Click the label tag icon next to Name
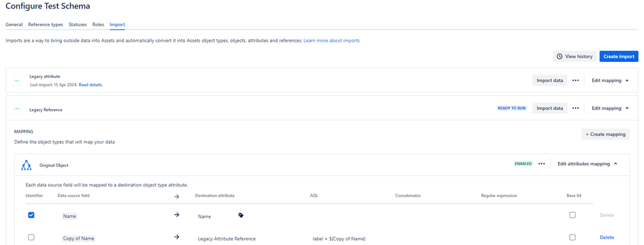Image resolution: width=644 pixels, height=245 pixels. click(241, 215)
